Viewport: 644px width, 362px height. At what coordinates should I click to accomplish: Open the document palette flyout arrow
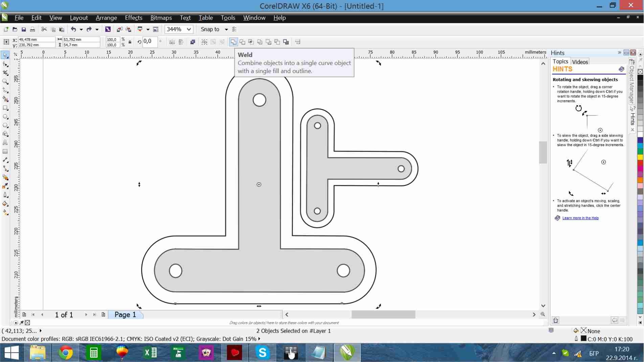click(x=16, y=323)
